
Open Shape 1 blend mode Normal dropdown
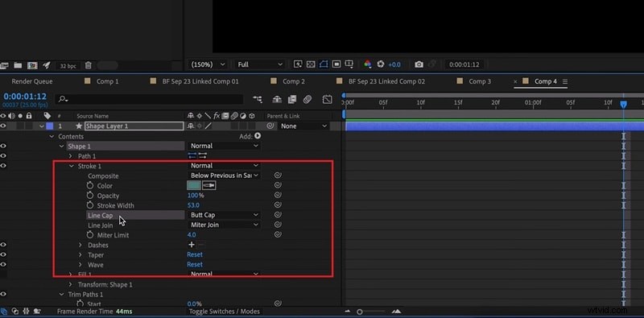pos(224,146)
